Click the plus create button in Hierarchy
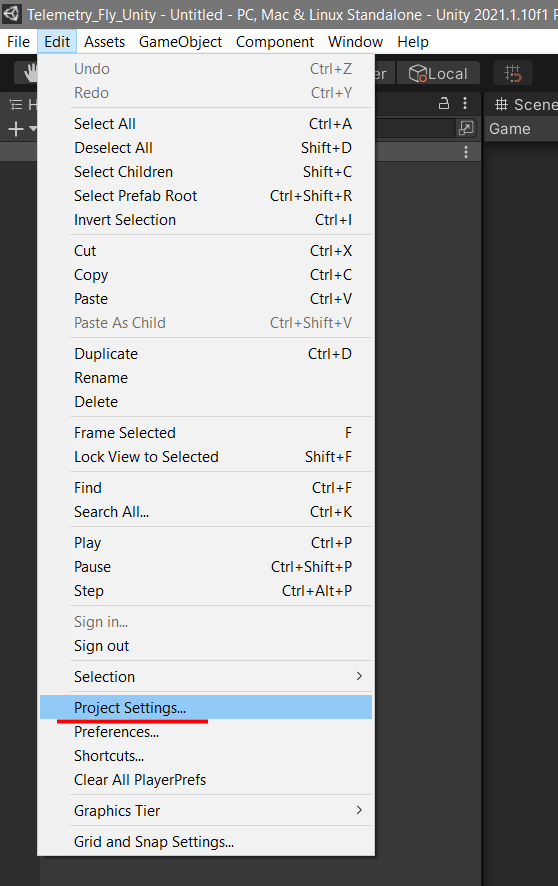558x886 pixels. click(x=16, y=129)
